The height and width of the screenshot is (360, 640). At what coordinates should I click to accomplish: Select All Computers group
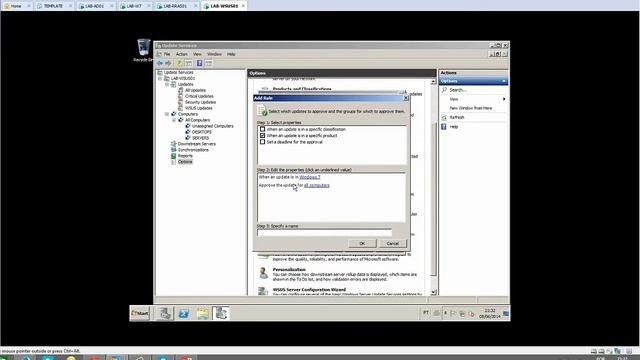click(198, 120)
